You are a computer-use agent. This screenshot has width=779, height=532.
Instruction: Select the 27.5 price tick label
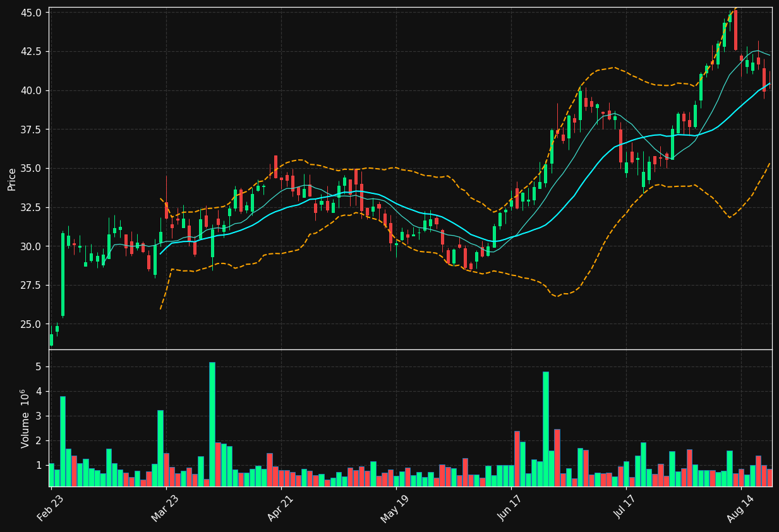32,286
